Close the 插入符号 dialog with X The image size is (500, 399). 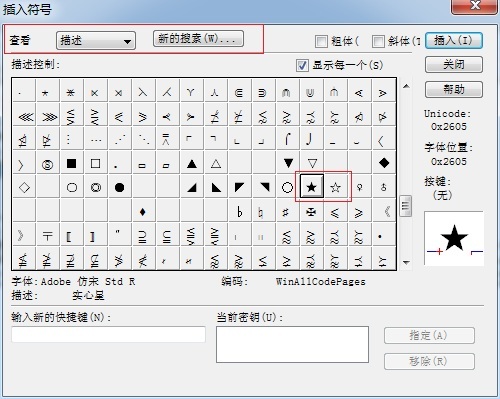[x=474, y=6]
